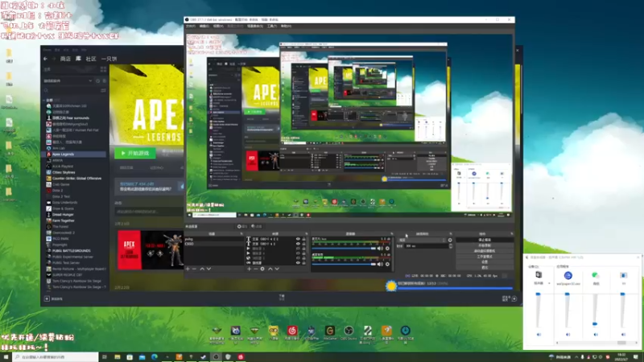Collapse the 全部 games list in Steam
The height and width of the screenshot is (362, 644).
44,100
